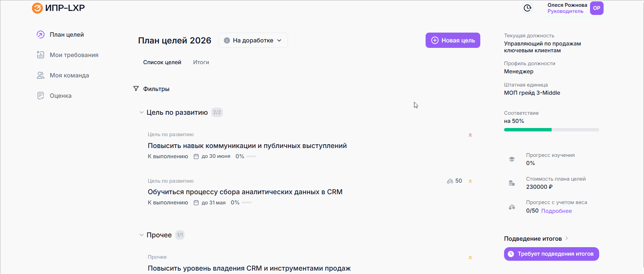Click the К выполнению status of communication goal
The height and width of the screenshot is (274, 644).
click(x=168, y=157)
